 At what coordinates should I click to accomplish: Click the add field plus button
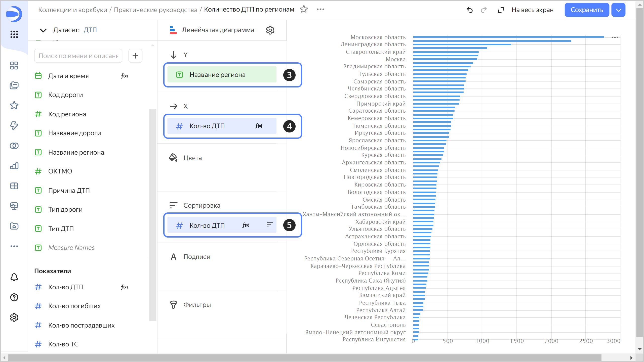point(135,56)
